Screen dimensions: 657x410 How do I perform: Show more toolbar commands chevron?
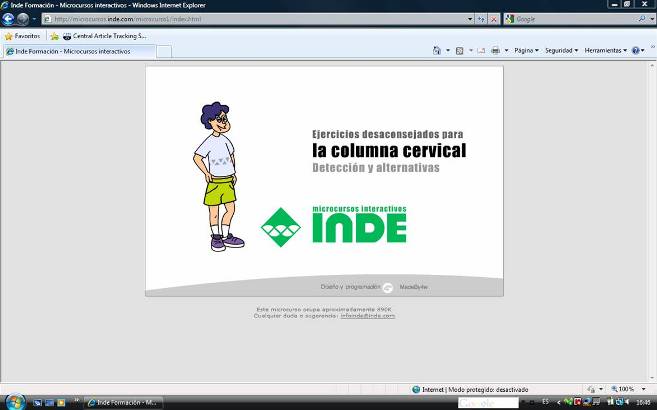652,47
